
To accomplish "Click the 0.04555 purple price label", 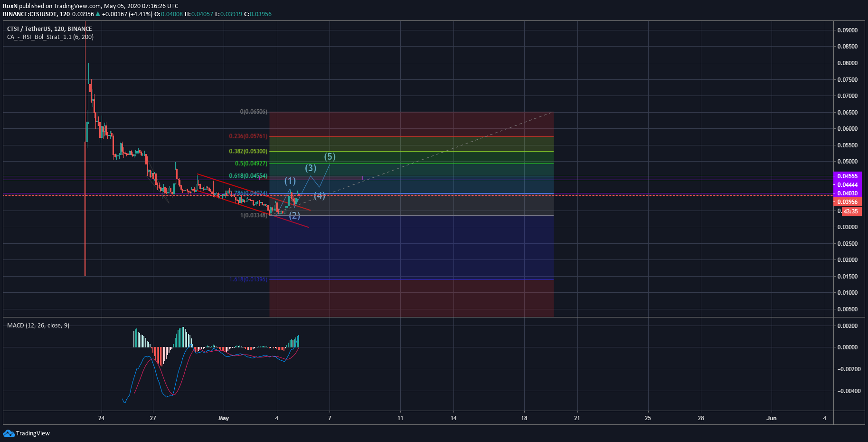I will pyautogui.click(x=847, y=176).
